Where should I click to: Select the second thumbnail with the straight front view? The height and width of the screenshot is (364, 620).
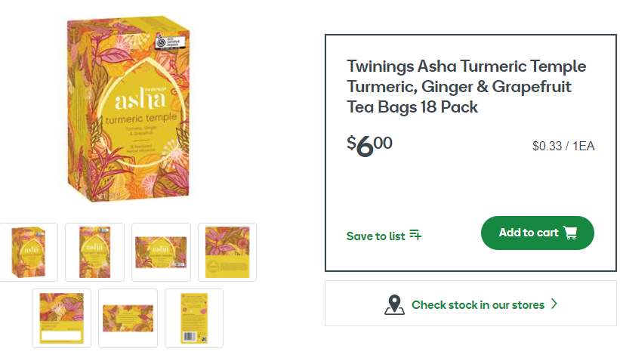pos(95,252)
